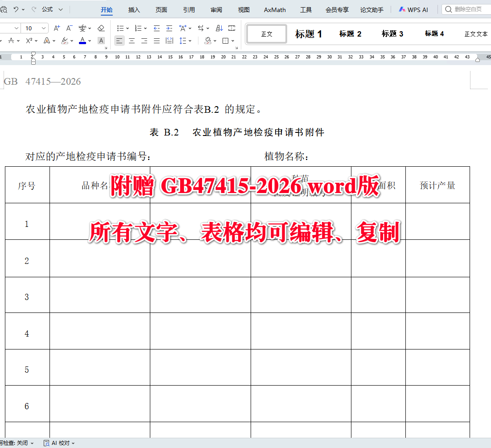The width and height of the screenshot is (491, 448).
Task: Open highlight color dropdown arrow
Action: (72, 41)
